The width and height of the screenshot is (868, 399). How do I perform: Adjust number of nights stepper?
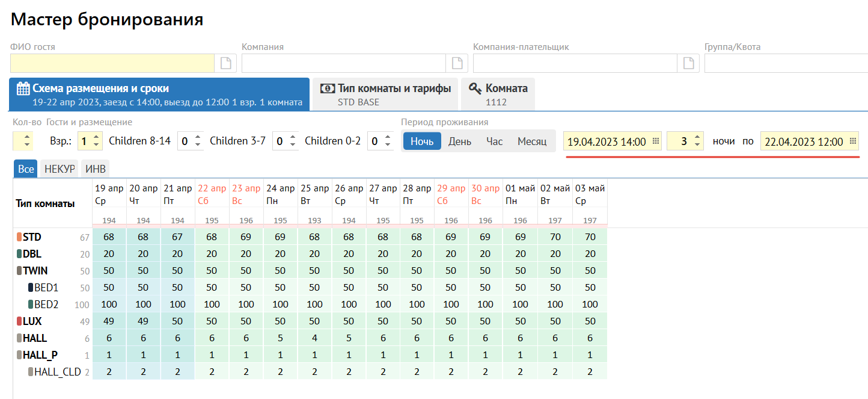(697, 141)
